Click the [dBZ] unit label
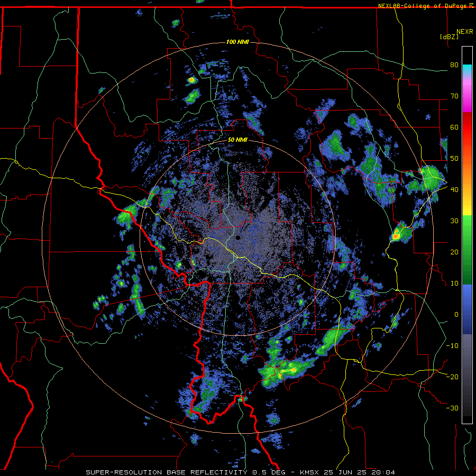This screenshot has width=476, height=476. [449, 36]
